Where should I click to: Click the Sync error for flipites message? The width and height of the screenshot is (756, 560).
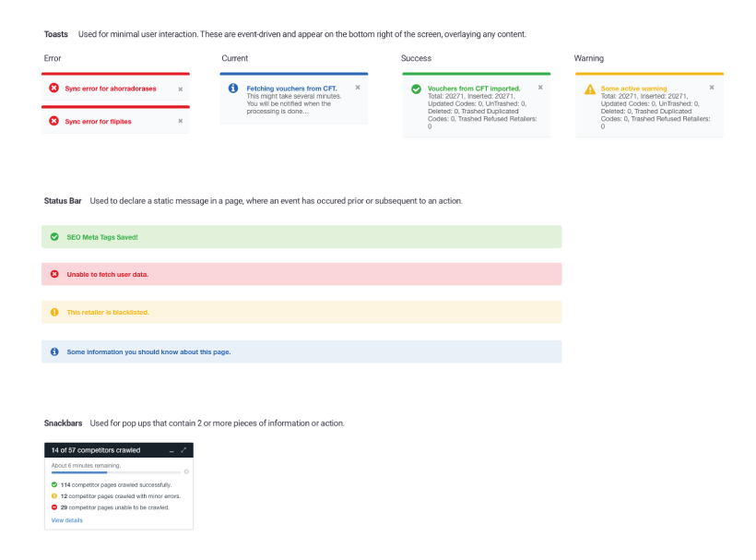pos(98,122)
